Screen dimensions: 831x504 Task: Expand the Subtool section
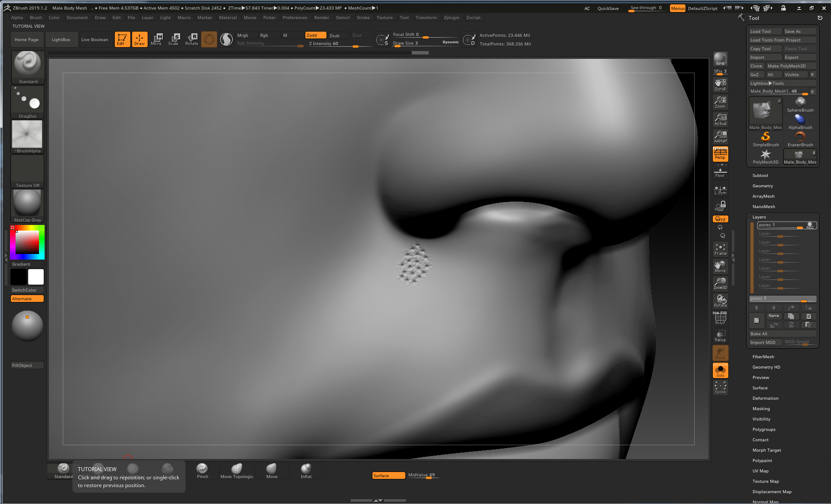tap(760, 176)
